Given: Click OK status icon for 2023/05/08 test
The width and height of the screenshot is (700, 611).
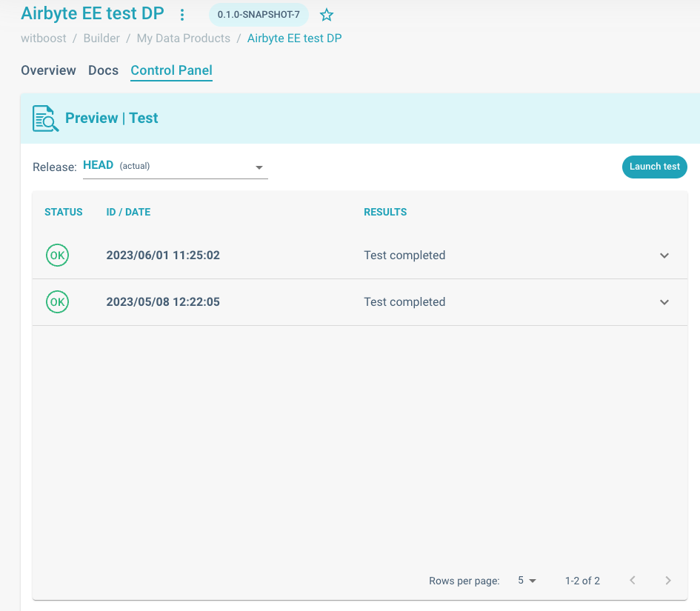Looking at the screenshot, I should pyautogui.click(x=57, y=302).
